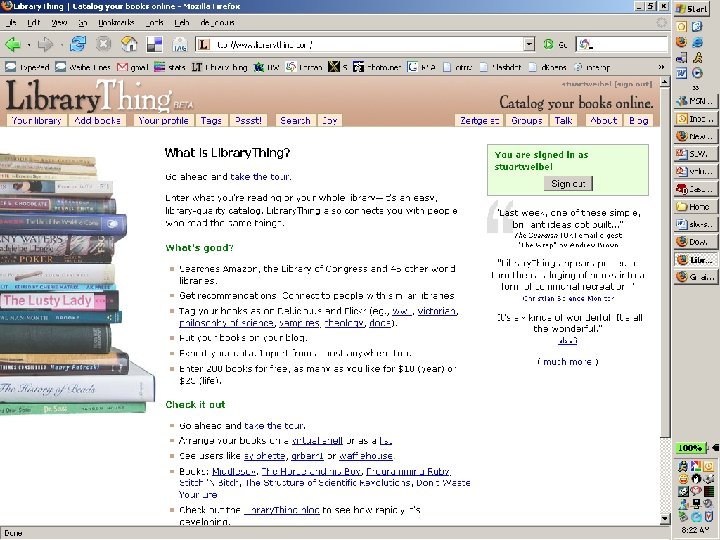The image size is (720, 540).
Task: Open the stats bookmark
Action: 169,67
